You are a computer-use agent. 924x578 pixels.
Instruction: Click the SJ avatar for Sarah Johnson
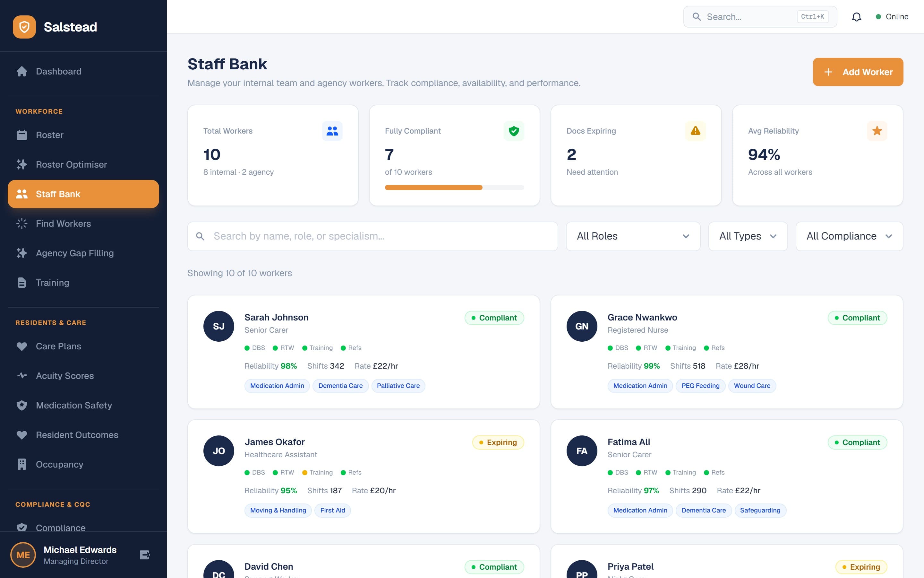tap(219, 326)
